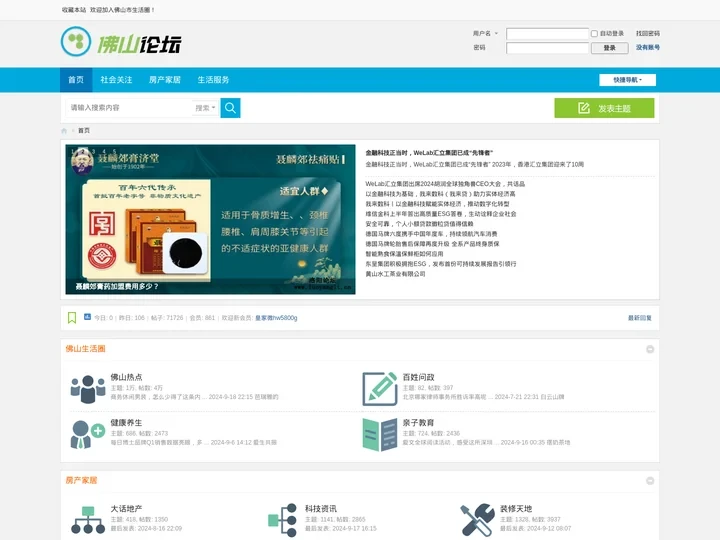The width and height of the screenshot is (720, 540).
Task: Open 装修天地 forum title
Action: [x=516, y=509]
